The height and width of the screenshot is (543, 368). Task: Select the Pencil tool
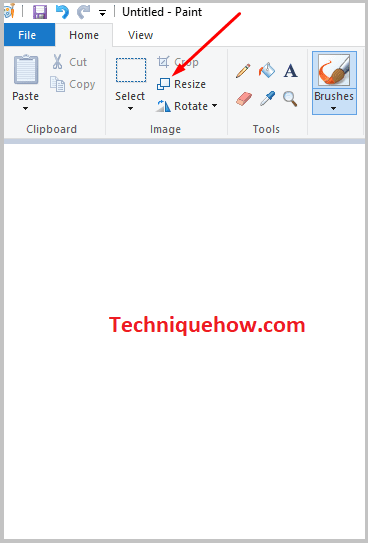click(243, 71)
